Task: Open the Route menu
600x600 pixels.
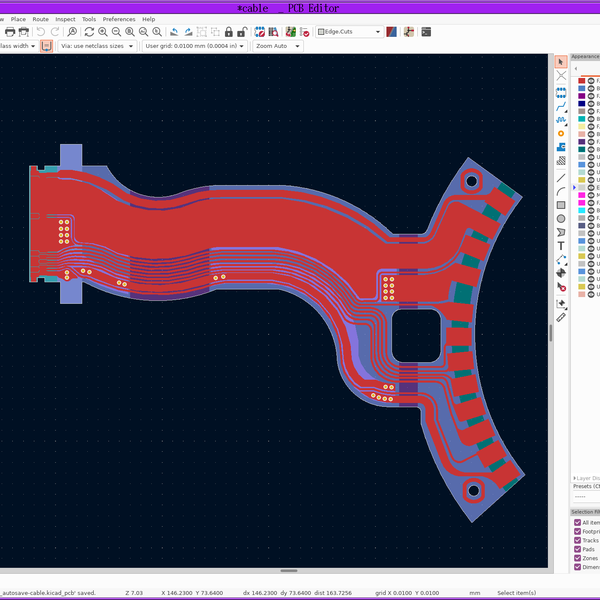Action: [40, 19]
